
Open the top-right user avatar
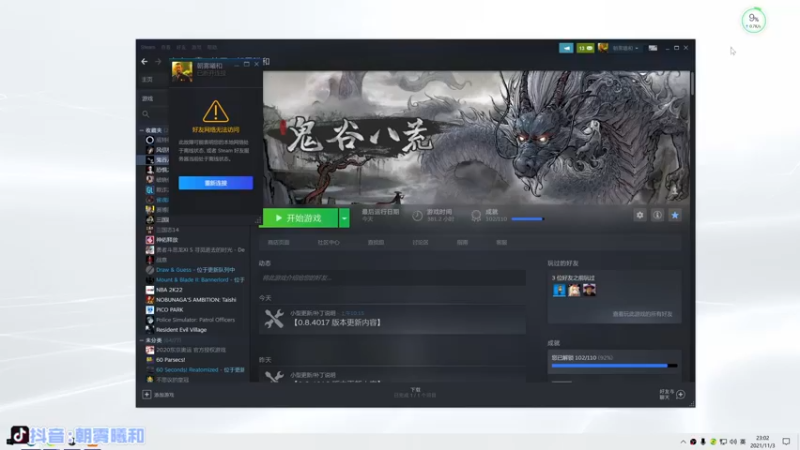(603, 48)
